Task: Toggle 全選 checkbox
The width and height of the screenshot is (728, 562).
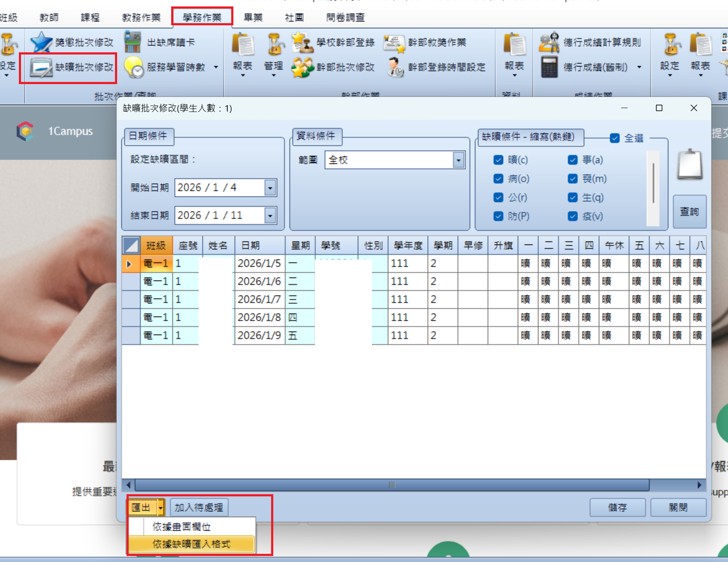Action: tap(615, 138)
